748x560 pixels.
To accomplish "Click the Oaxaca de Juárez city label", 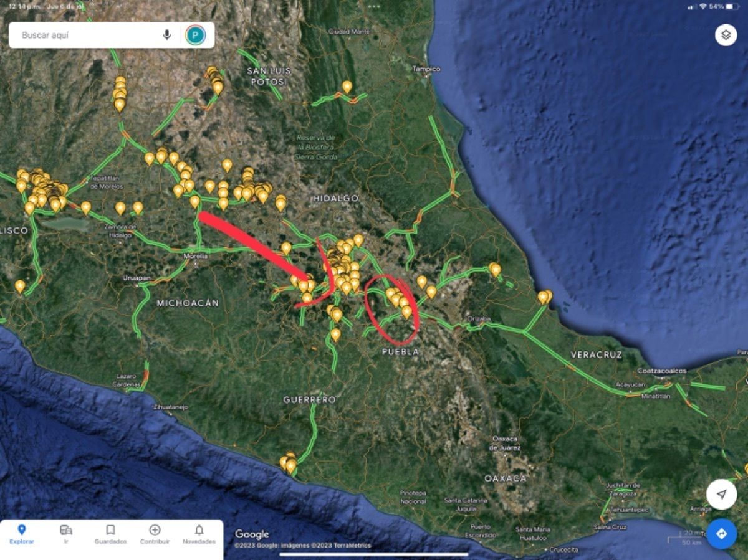I will tap(504, 443).
